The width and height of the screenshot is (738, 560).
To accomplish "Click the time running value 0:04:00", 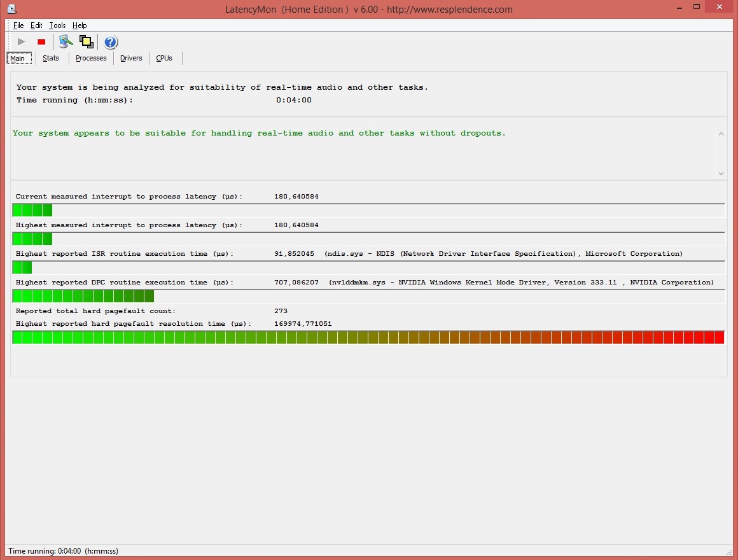I will [x=294, y=101].
